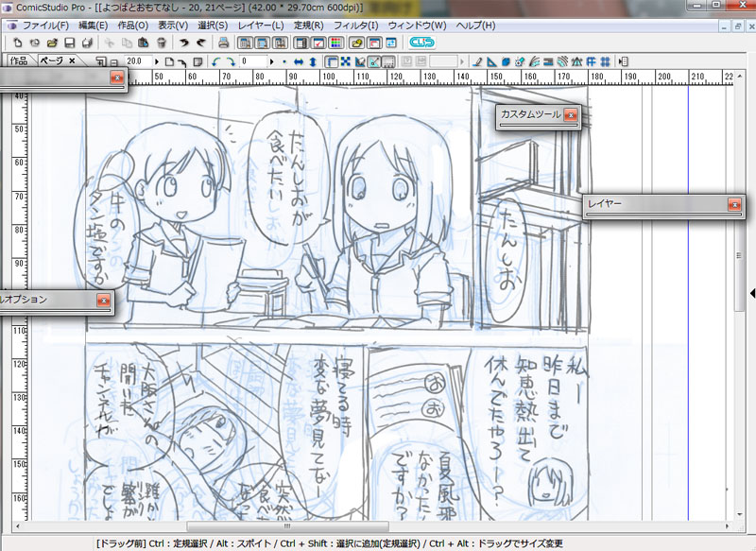The image size is (756, 551).
Task: Redo the last undone action
Action: point(201,43)
